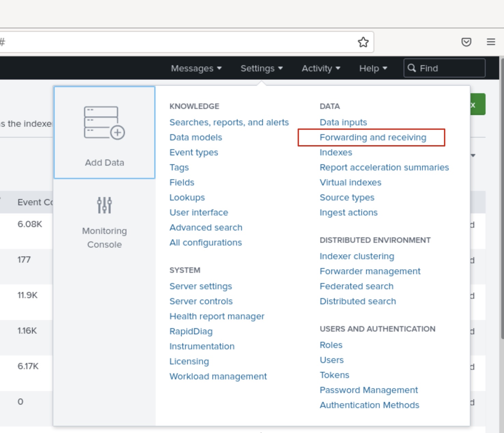Open Health report manager

point(217,316)
